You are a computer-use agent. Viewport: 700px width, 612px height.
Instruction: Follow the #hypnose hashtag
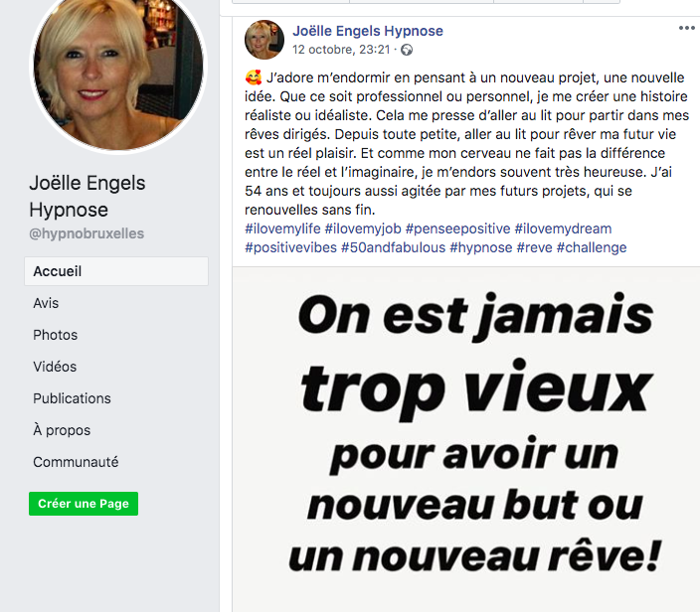pos(481,247)
